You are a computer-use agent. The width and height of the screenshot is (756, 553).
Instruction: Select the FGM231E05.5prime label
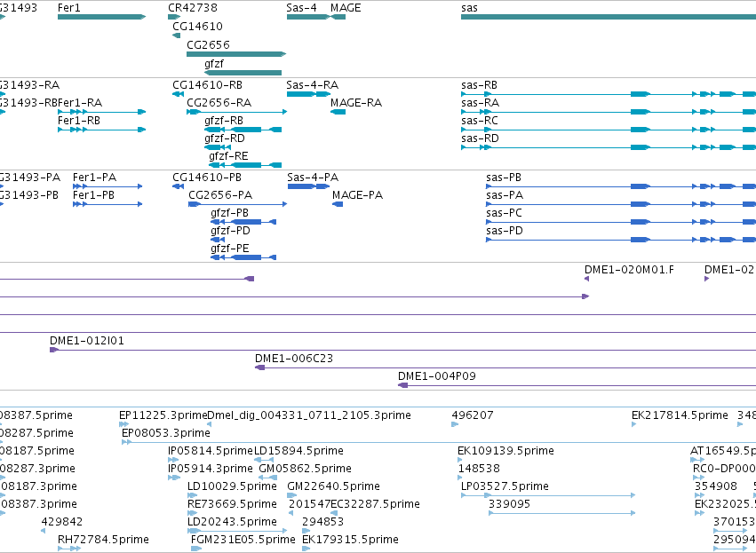click(243, 540)
